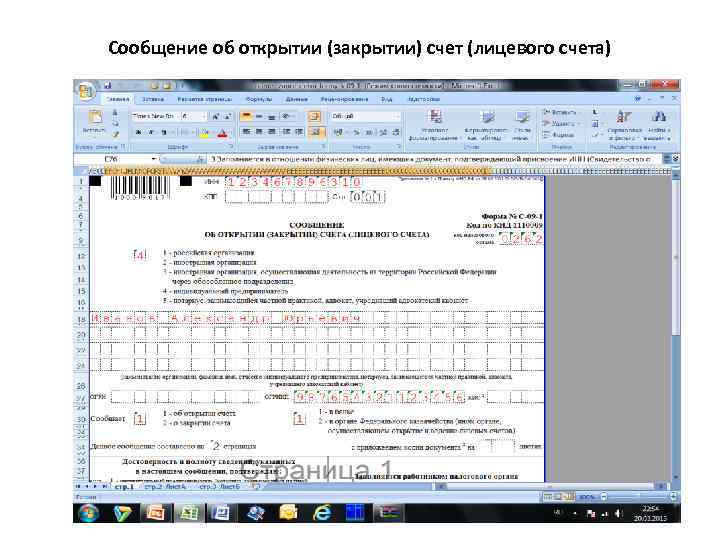This screenshot has width=720, height=540.
Task: Increase the cell indent
Action: pos(298,132)
